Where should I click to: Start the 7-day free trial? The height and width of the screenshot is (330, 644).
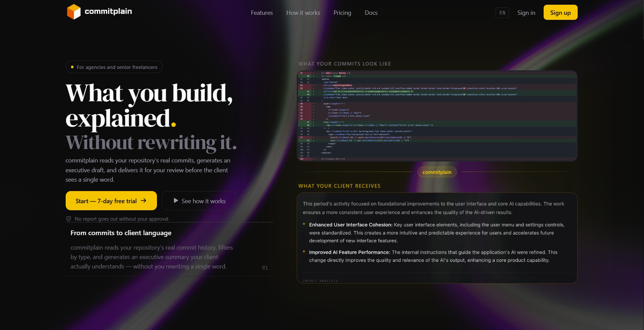[x=111, y=200]
